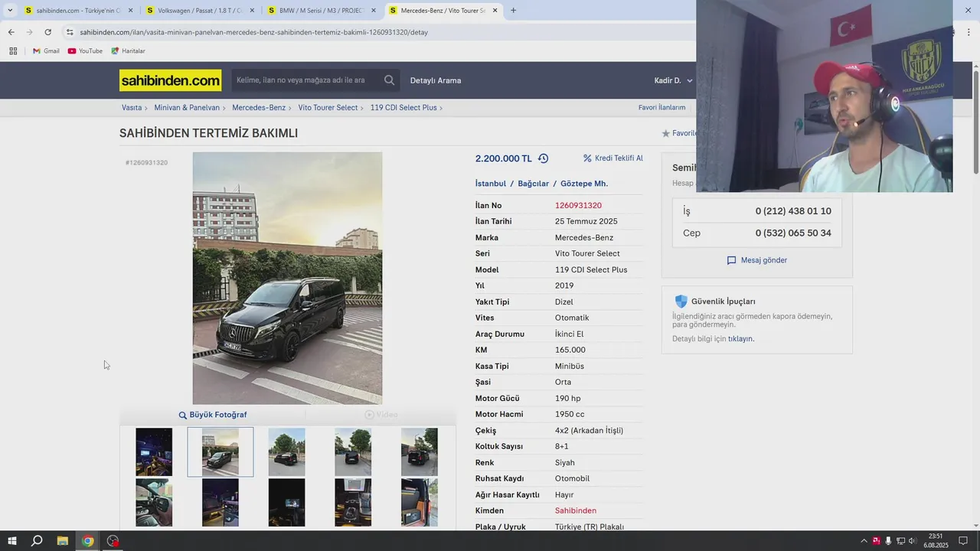Focus the keyword search input field
The width and height of the screenshot is (980, 551).
[x=305, y=80]
